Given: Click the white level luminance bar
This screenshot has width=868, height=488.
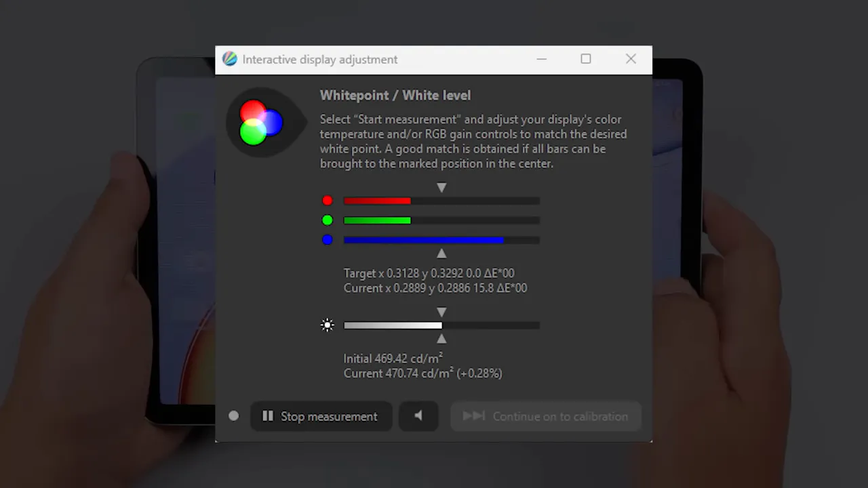Looking at the screenshot, I should [x=441, y=325].
